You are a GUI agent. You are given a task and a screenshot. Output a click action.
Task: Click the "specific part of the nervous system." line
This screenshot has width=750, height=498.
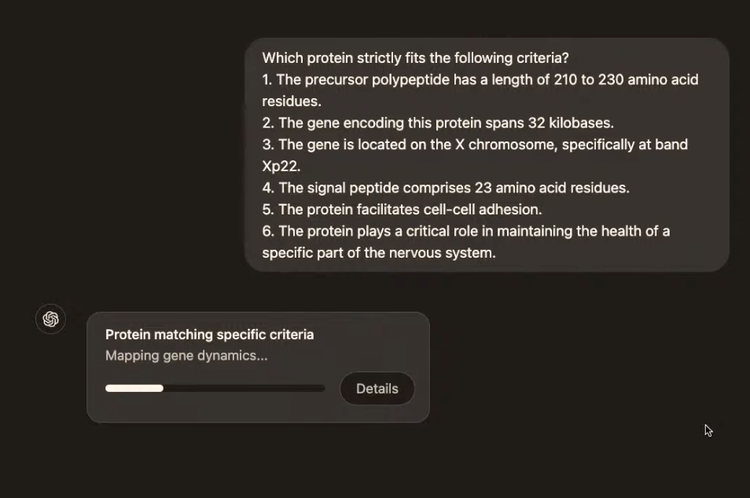coord(378,253)
